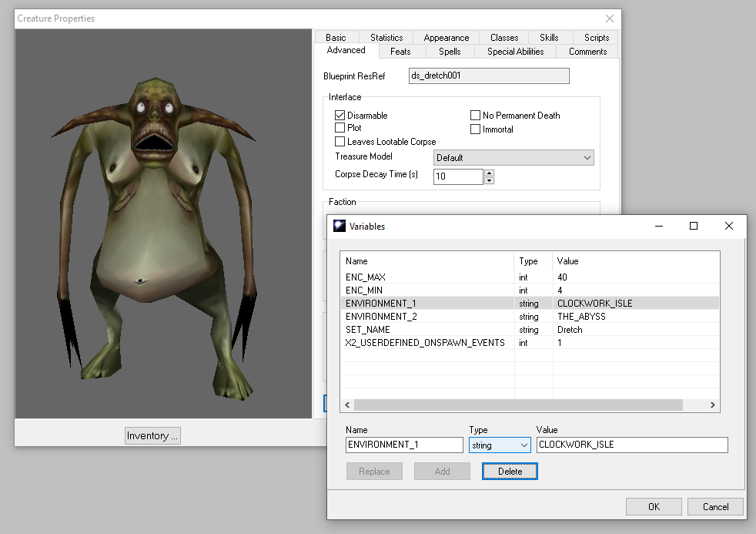This screenshot has width=756, height=534.
Task: Toggle the Immortal checkbox
Action: tap(476, 129)
